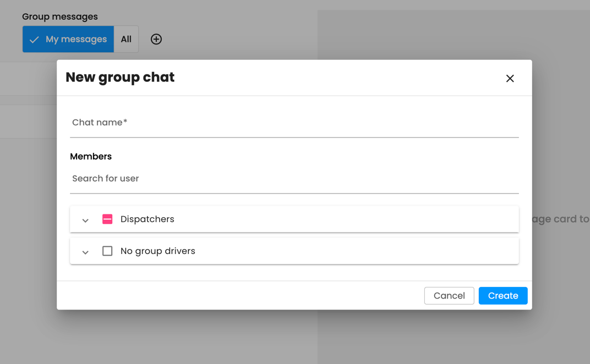
Task: Click the circled plus next to All
Action: [x=156, y=39]
